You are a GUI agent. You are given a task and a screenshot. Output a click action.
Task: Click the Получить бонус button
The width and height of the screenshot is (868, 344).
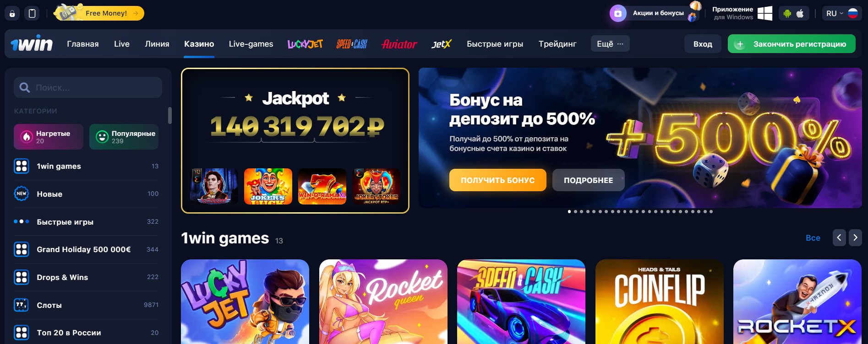498,180
